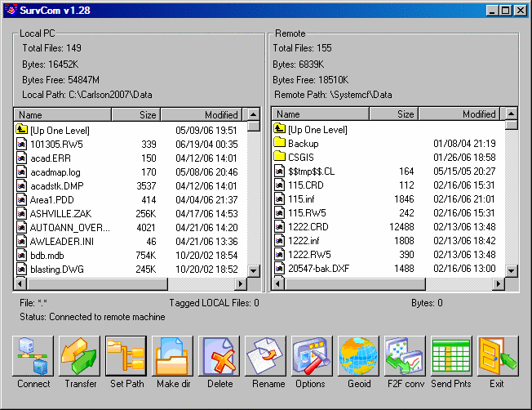Click local list scroll right arrow
This screenshot has height=410, width=532.
241,283
